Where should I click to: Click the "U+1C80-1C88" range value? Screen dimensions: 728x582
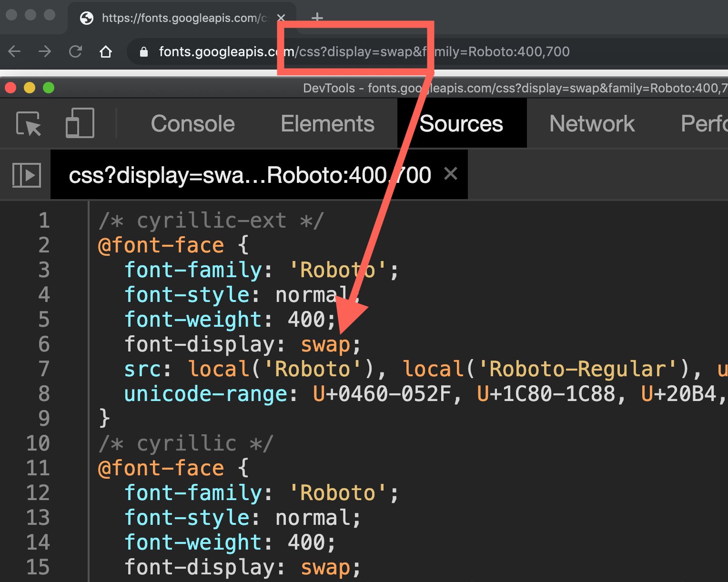click(546, 394)
